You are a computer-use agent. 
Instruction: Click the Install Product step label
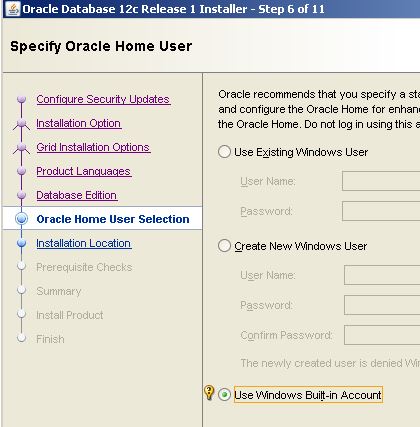pyautogui.click(x=70, y=315)
